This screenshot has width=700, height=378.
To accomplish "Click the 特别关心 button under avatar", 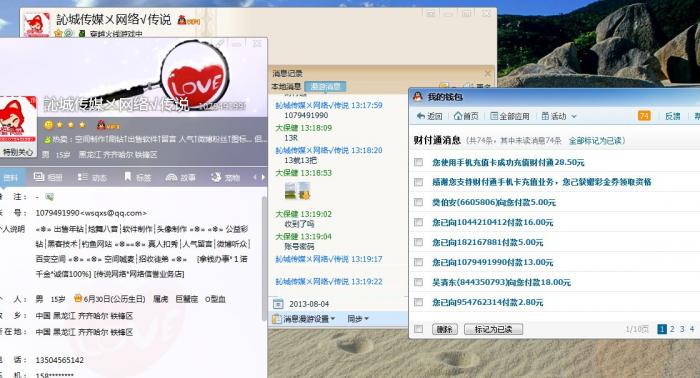I will [17, 152].
